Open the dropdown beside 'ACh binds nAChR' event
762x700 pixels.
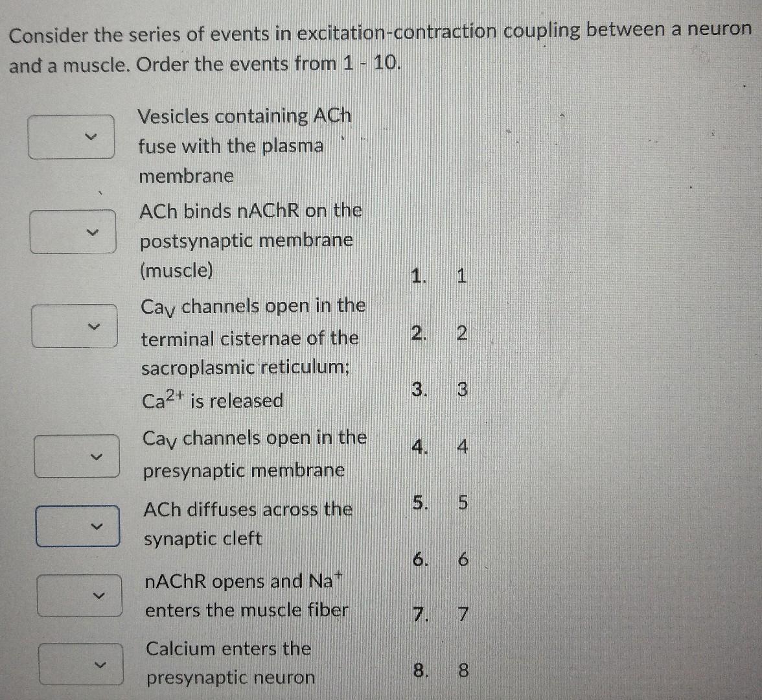[x=73, y=231]
